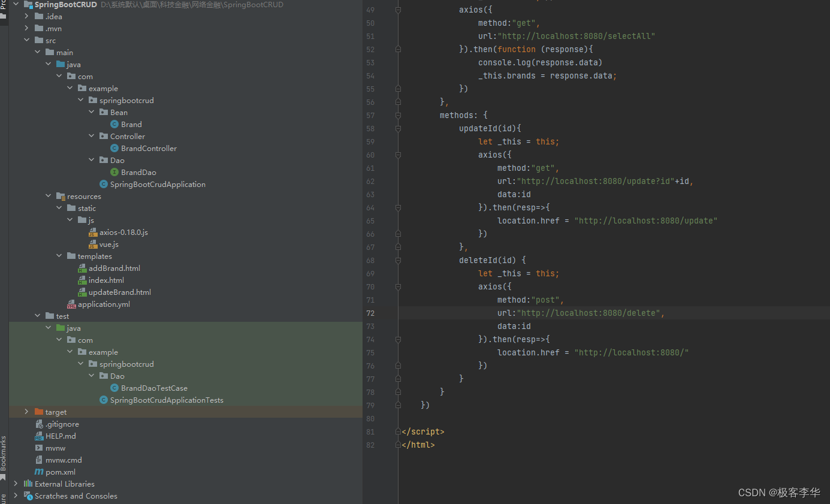Screen dimensions: 830x504
Task: Collapse the templates folder
Action: click(59, 256)
